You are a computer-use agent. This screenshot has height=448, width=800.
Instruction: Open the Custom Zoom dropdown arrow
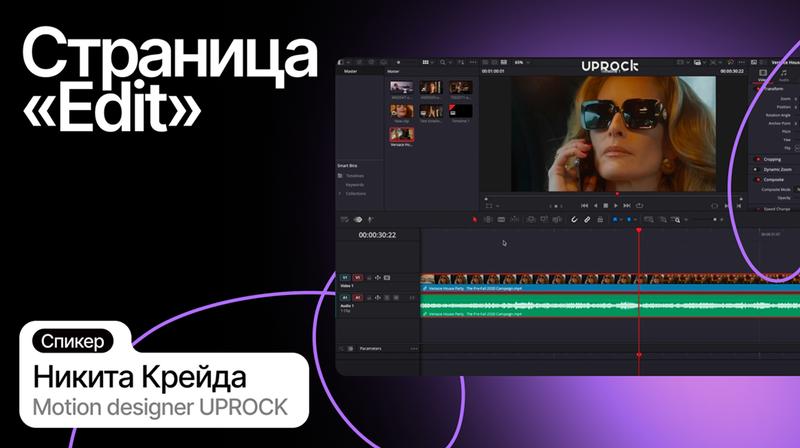coord(686,220)
